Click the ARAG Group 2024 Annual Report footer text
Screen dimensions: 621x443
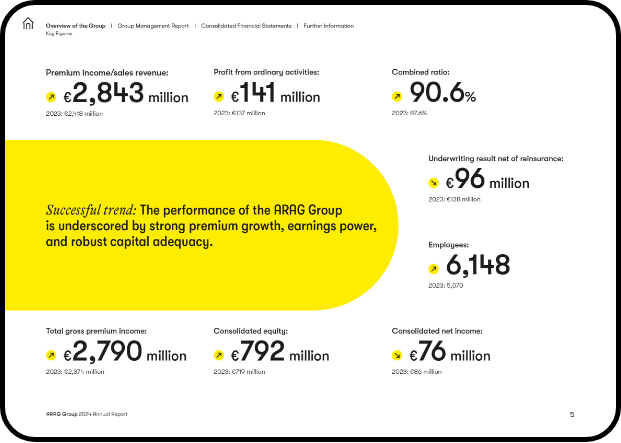tap(86, 414)
